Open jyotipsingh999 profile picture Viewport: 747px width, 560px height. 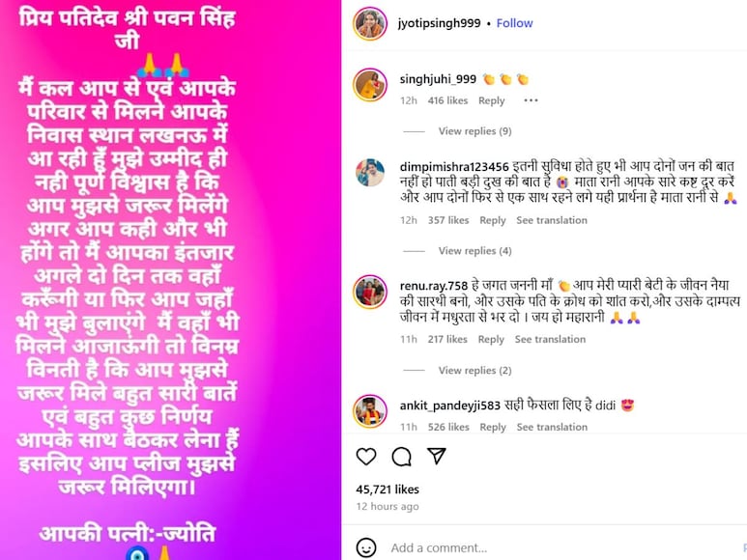pos(370,23)
